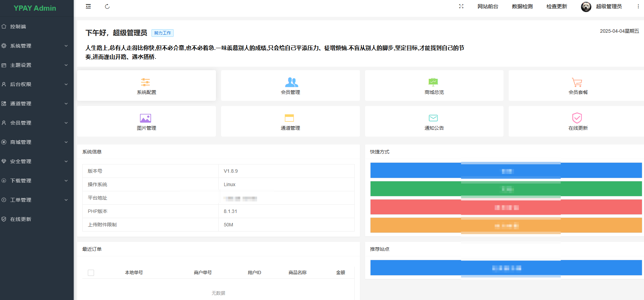644x300 pixels.
Task: Click the red shortcut button
Action: (x=506, y=207)
